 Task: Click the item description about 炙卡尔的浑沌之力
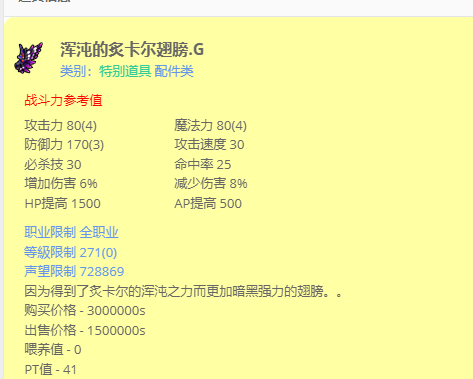click(183, 291)
